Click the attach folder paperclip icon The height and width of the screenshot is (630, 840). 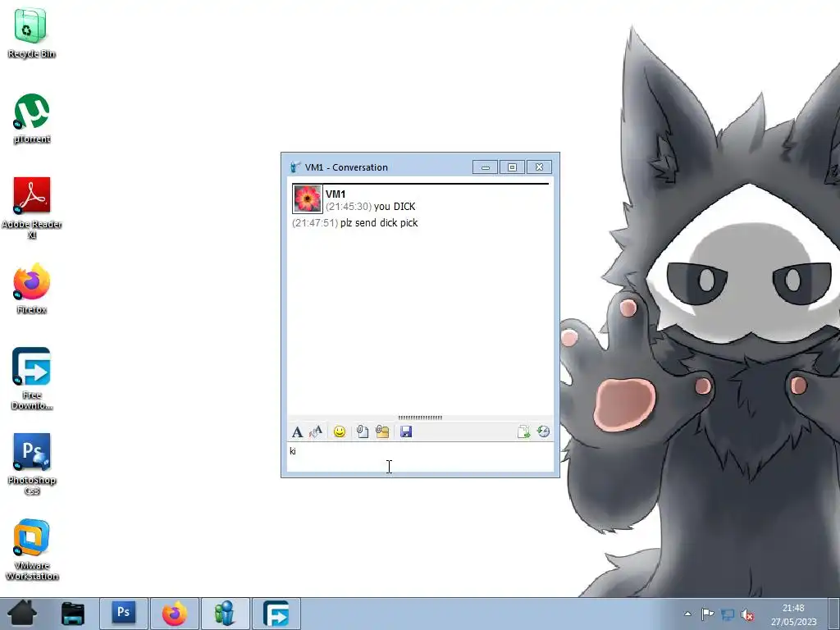tap(382, 431)
